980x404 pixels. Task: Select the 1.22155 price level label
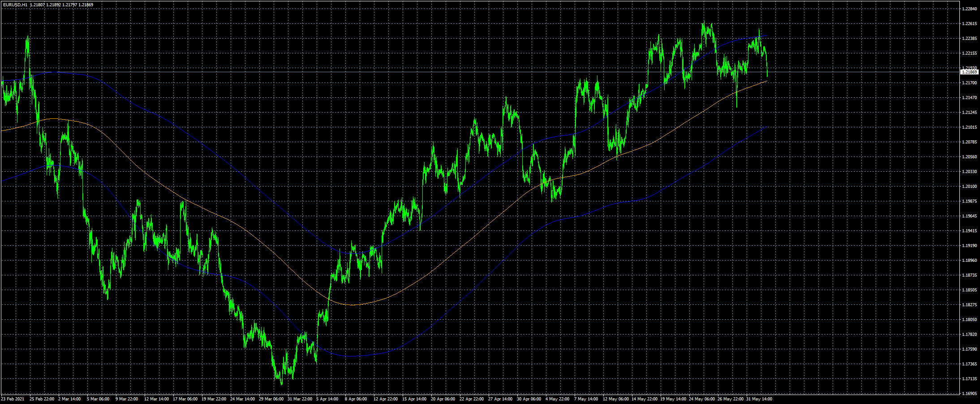(969, 53)
